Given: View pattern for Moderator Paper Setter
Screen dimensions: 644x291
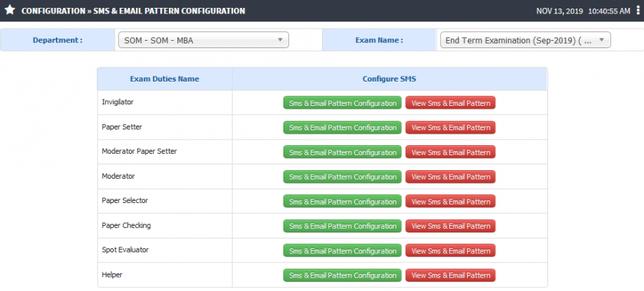Looking at the screenshot, I should 451,152.
